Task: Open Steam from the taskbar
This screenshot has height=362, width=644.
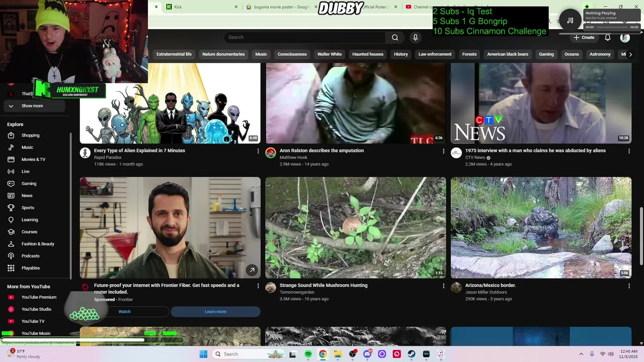Action: [412, 354]
